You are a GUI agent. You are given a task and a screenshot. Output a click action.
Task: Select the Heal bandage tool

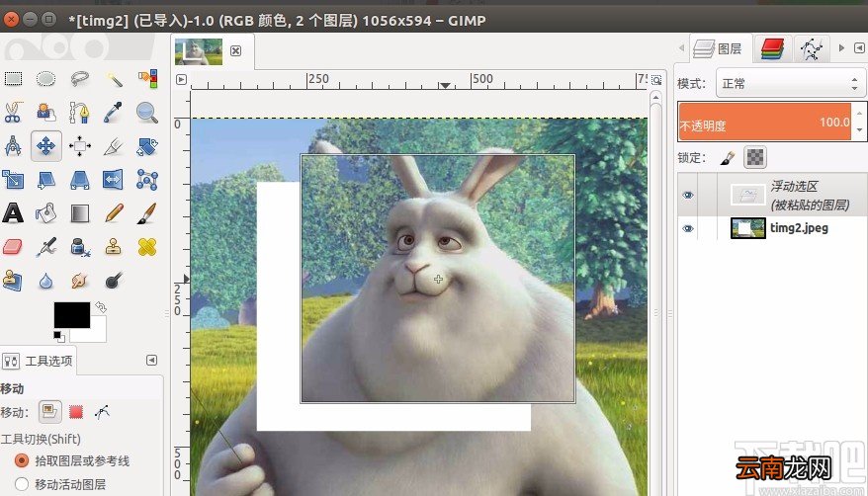coord(147,247)
